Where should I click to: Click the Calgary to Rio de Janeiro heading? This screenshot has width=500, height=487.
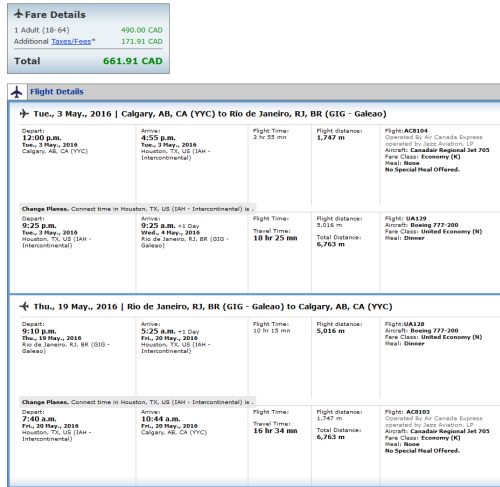pyautogui.click(x=210, y=114)
